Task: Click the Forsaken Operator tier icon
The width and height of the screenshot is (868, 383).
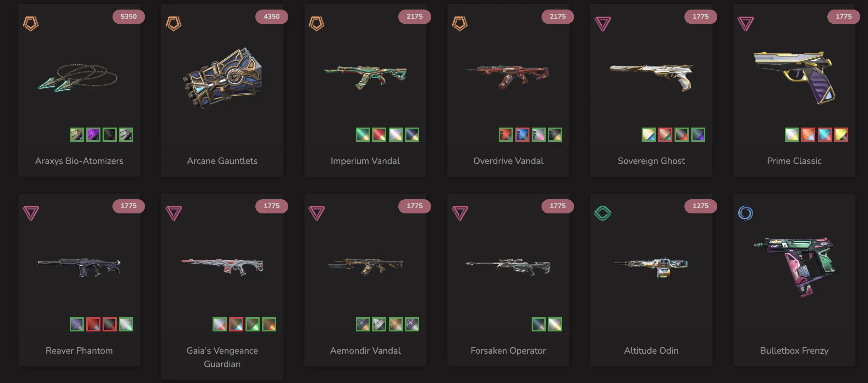Action: (460, 213)
